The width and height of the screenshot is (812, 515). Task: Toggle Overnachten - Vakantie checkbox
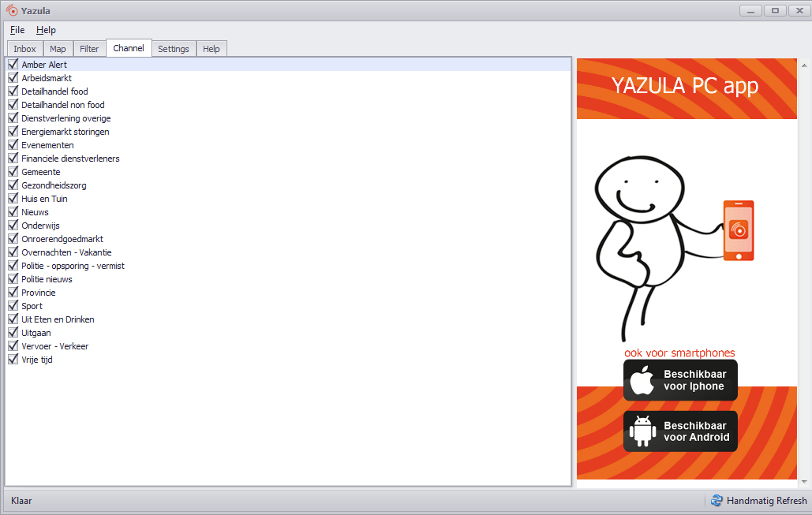(x=13, y=252)
